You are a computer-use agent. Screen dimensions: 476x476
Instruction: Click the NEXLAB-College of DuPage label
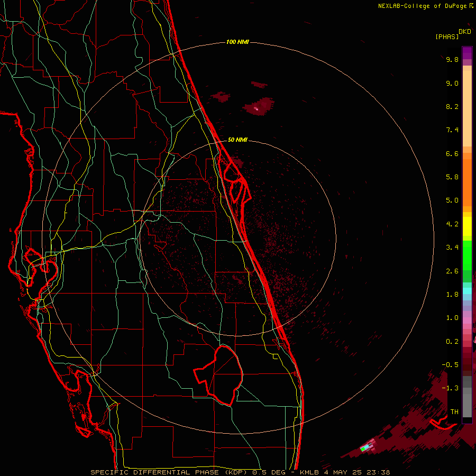tap(422, 6)
